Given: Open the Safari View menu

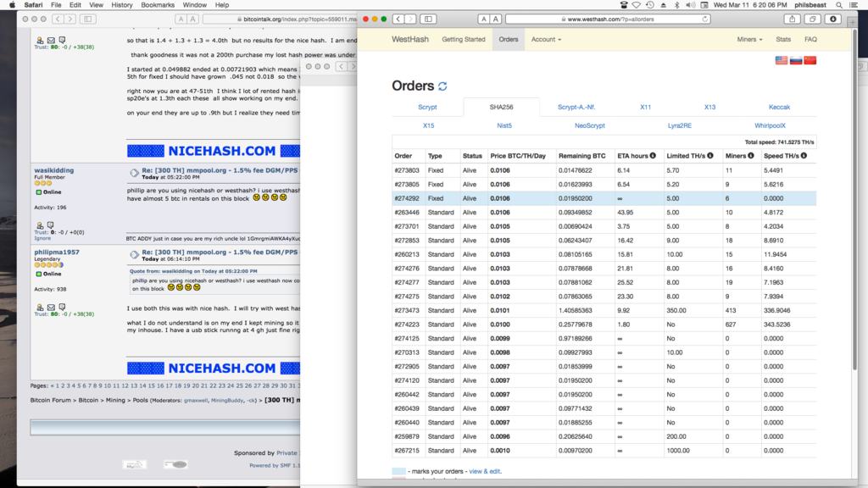Looking at the screenshot, I should point(96,5).
